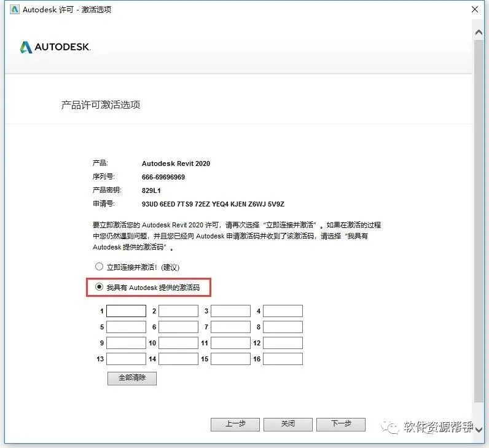Image resolution: width=489 pixels, height=448 pixels.
Task: Close the Autodesk license window
Action: (x=475, y=9)
